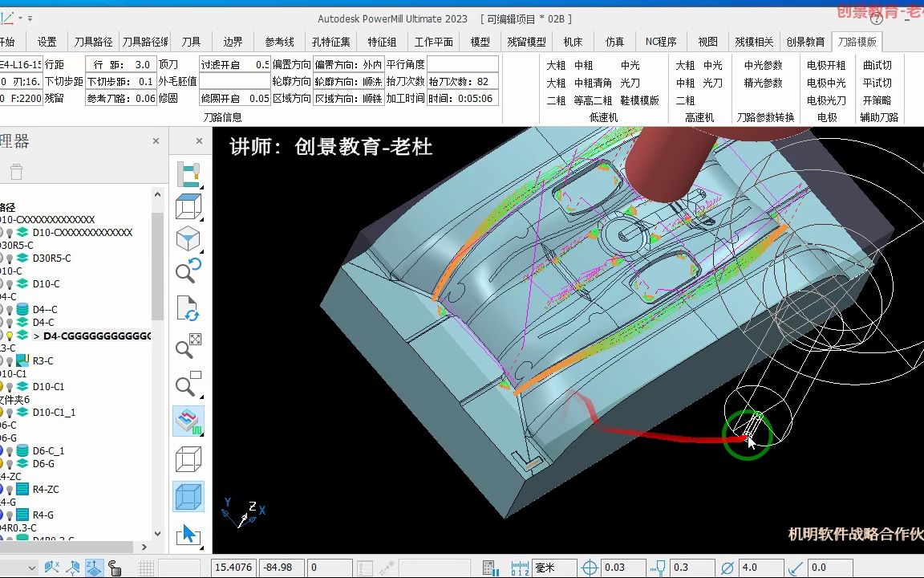Click the 等高二粗 button
Viewport: 924px width, 578px height.
[x=593, y=101]
